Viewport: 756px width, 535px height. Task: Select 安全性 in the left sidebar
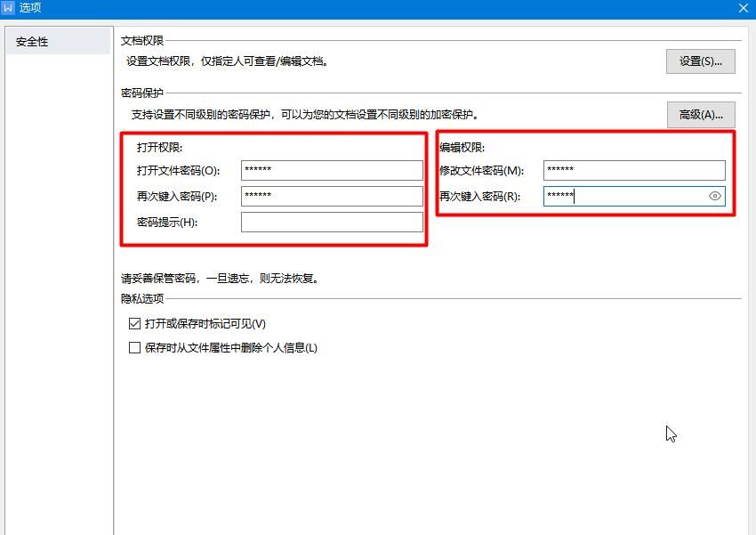[34, 41]
